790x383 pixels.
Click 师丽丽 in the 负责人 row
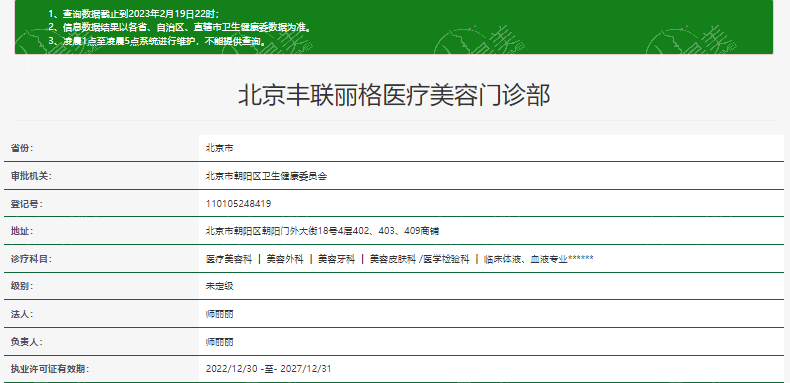pyautogui.click(x=219, y=342)
